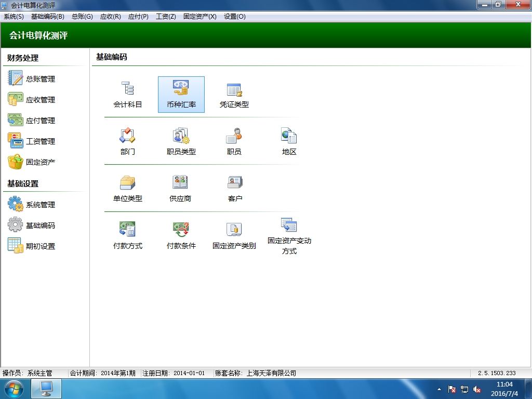Open 系统管理 in the sidebar
The width and height of the screenshot is (532, 399).
pyautogui.click(x=32, y=204)
